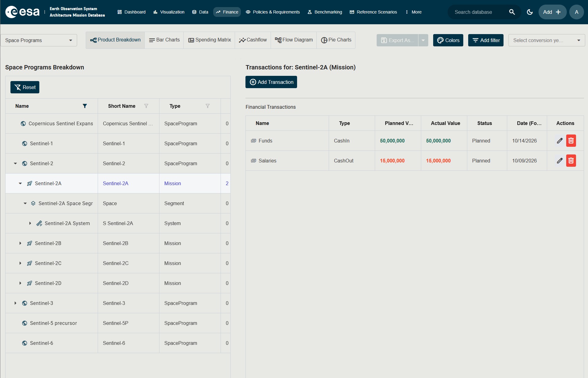Click the Name column filter icon

[85, 106]
